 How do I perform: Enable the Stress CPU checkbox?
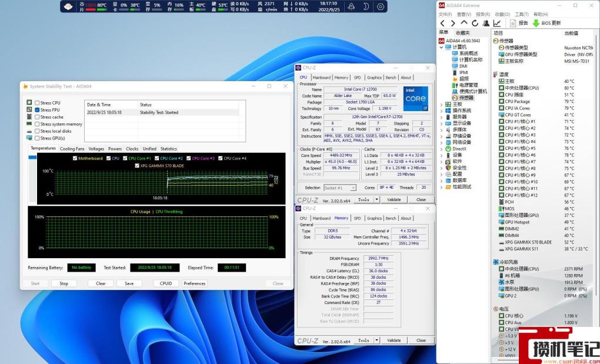coord(37,103)
